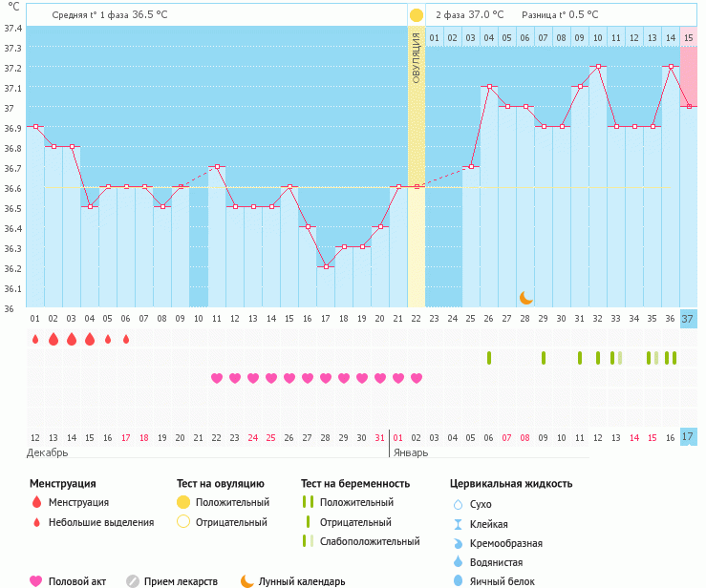This screenshot has height=588, width=706.
Task: Click the yellow ovulation sun icon in the header
Action: click(416, 15)
